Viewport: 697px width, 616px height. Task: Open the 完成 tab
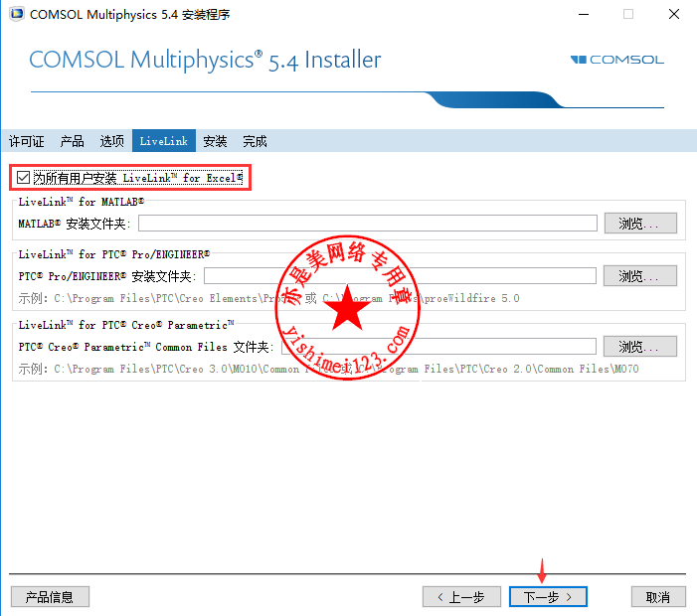point(255,141)
